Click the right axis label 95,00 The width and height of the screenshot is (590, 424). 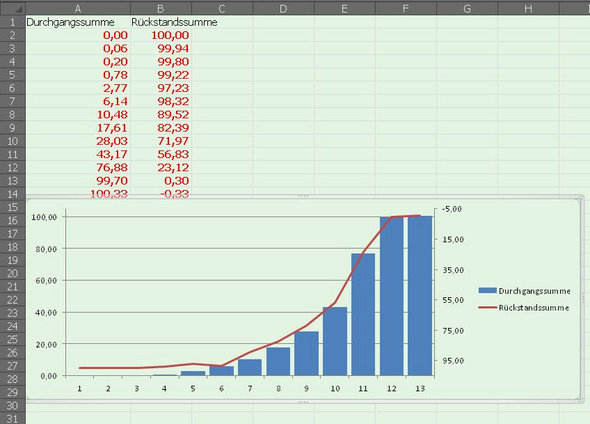[453, 361]
